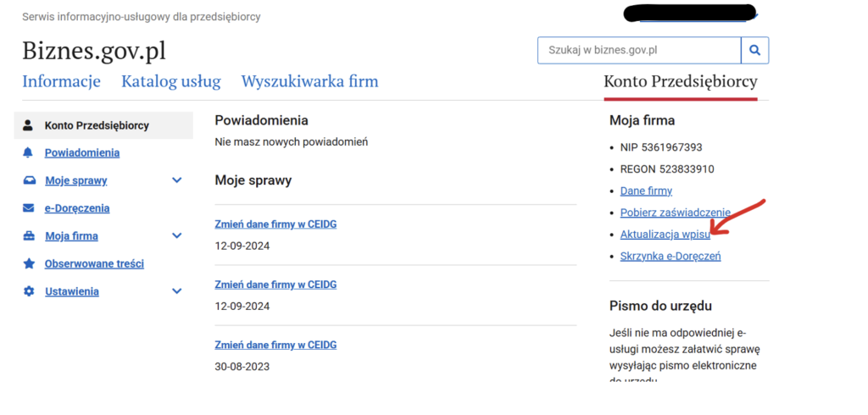Expand the Ustawienia sidebar chevron
The width and height of the screenshot is (868, 415).
coord(177,291)
